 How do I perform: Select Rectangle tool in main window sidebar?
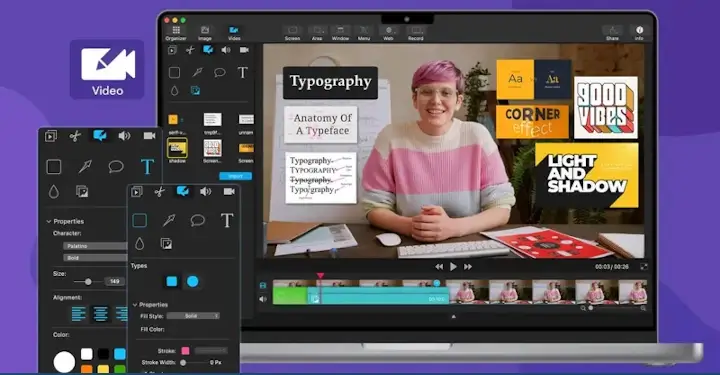[174, 73]
